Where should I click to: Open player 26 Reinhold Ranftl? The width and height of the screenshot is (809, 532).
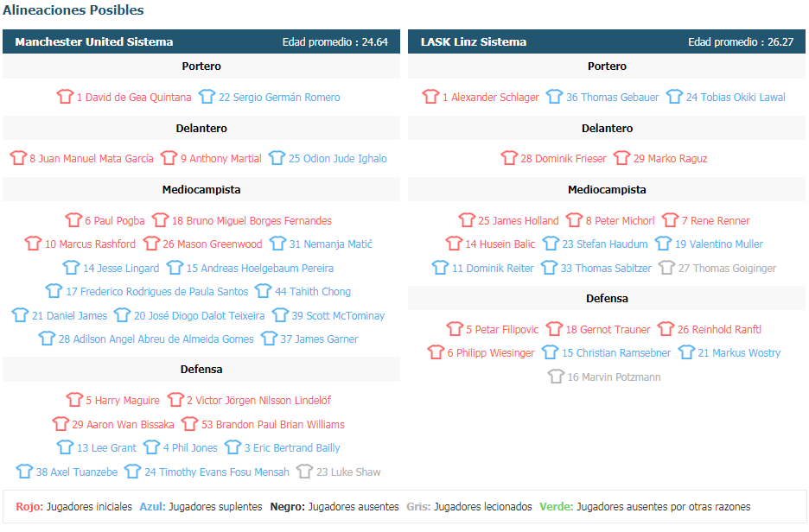[719, 330]
